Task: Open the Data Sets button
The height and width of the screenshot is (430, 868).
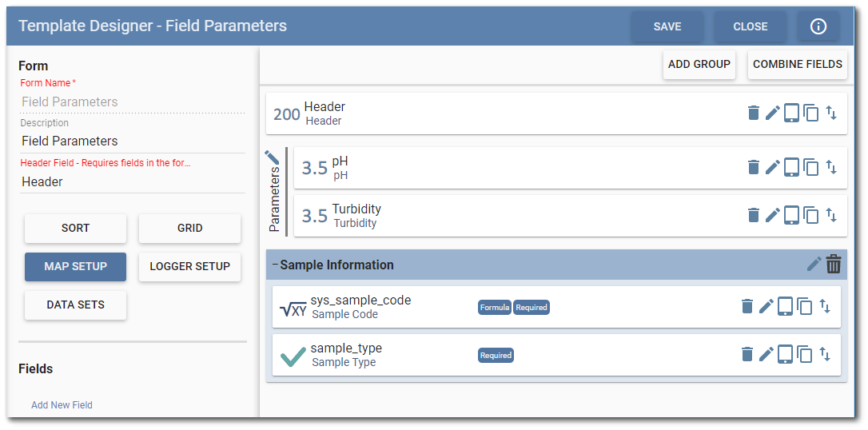Action: tap(75, 305)
